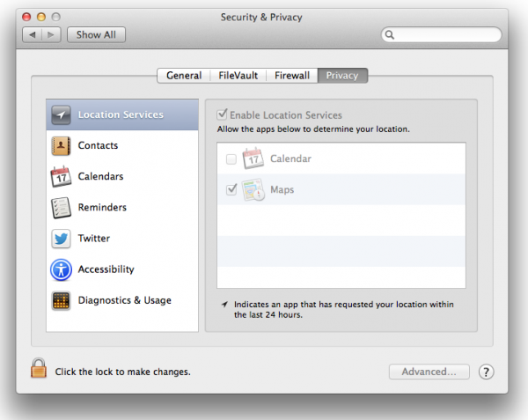Click the padlock to make changes
Screen dimensions: 528x420
[39, 368]
